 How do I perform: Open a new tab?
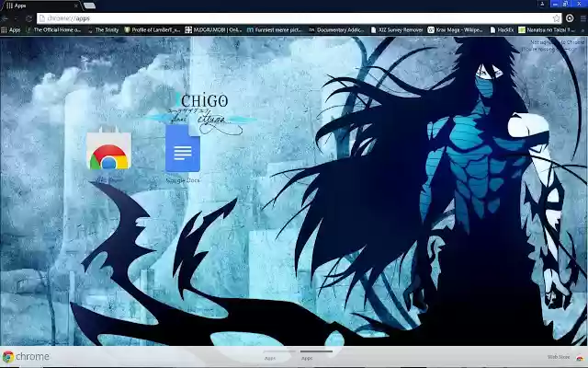[x=89, y=6]
